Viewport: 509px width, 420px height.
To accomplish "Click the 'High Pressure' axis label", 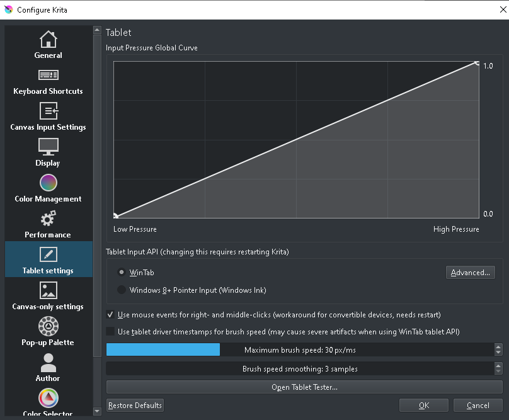I will click(456, 229).
